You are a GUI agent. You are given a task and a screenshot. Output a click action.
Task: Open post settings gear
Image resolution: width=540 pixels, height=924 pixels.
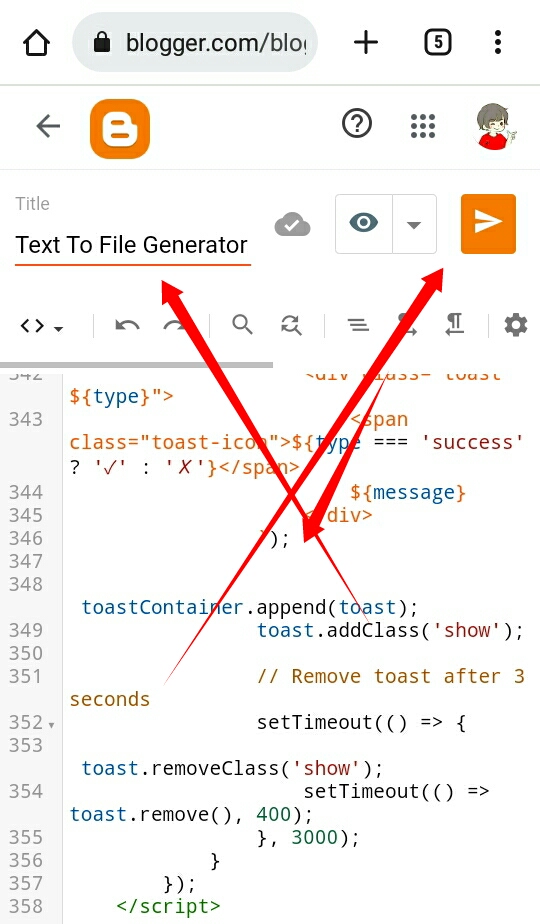515,325
